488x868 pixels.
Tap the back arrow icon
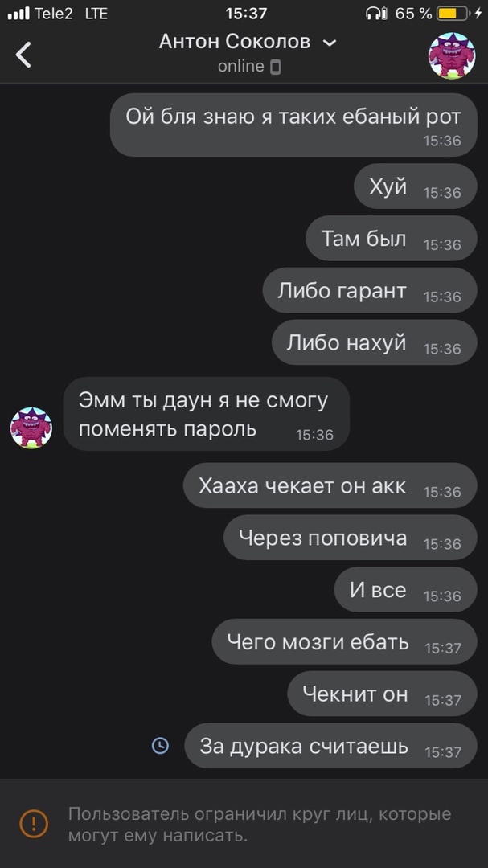(23, 55)
